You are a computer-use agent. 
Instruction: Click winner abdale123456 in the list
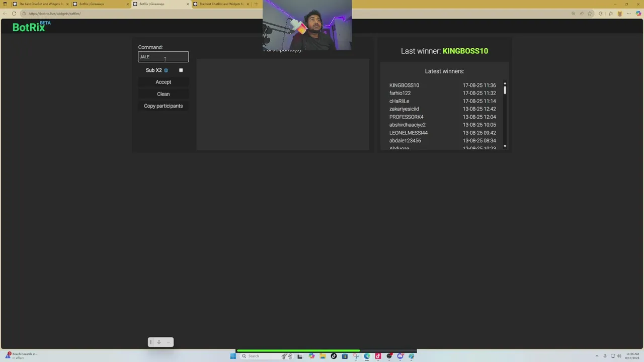pos(405,141)
